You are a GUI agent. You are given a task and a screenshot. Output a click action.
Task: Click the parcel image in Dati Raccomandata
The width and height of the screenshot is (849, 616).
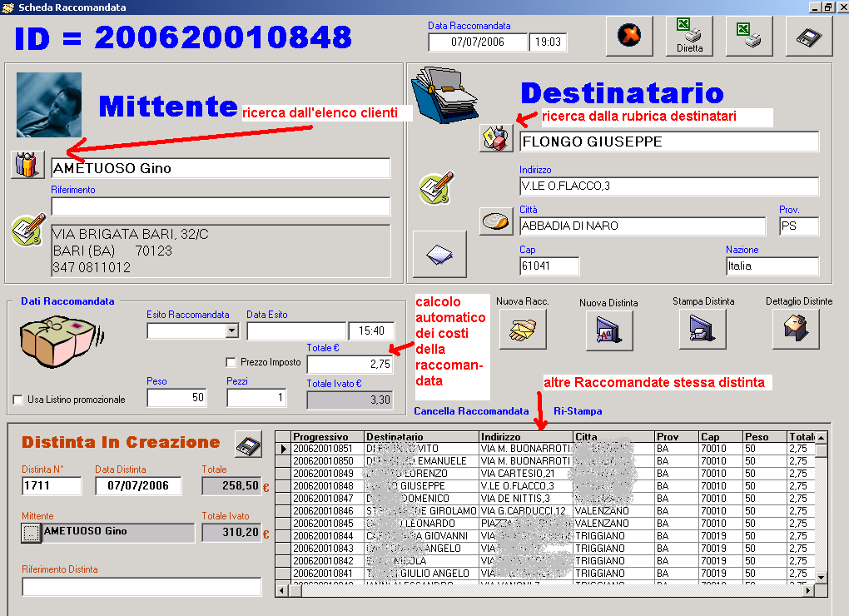coord(62,342)
